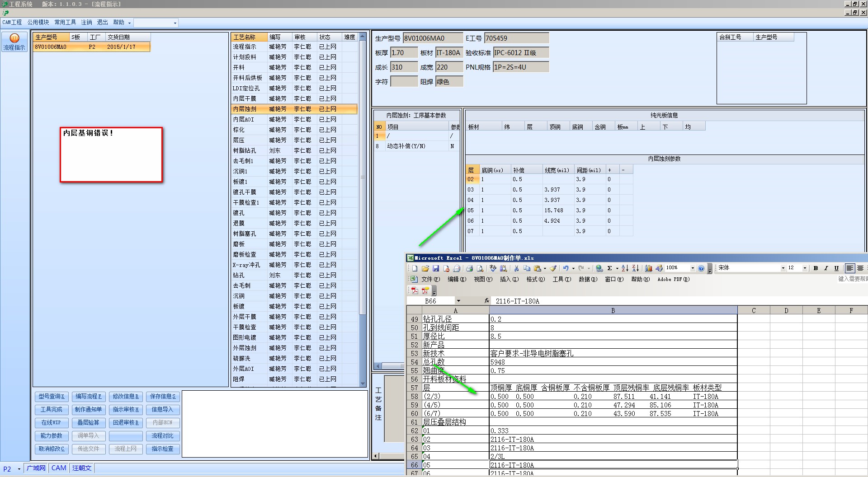The width and height of the screenshot is (868, 477).
Task: Click the 指示检查 button
Action: point(163,449)
